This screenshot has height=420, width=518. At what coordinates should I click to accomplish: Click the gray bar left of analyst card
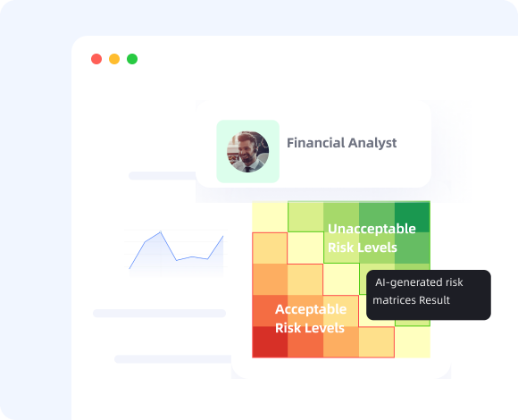point(163,175)
